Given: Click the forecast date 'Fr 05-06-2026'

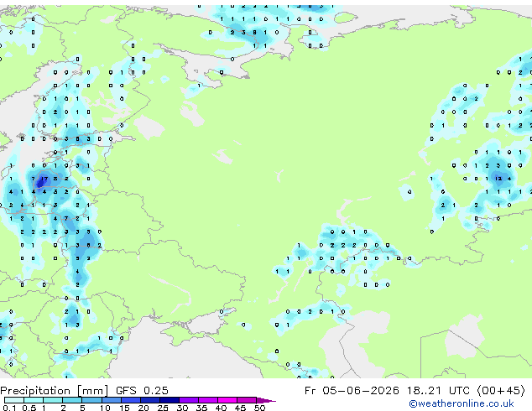Looking at the screenshot, I should tap(352, 391).
